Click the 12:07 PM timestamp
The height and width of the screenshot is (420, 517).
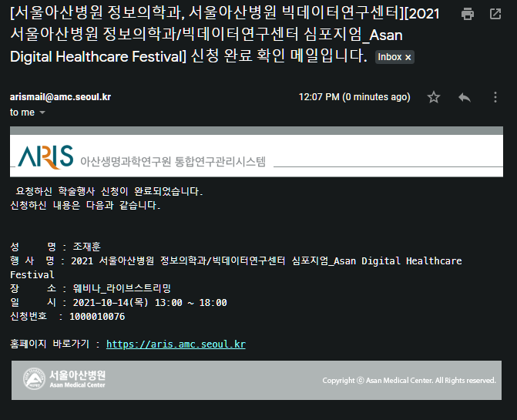(354, 97)
